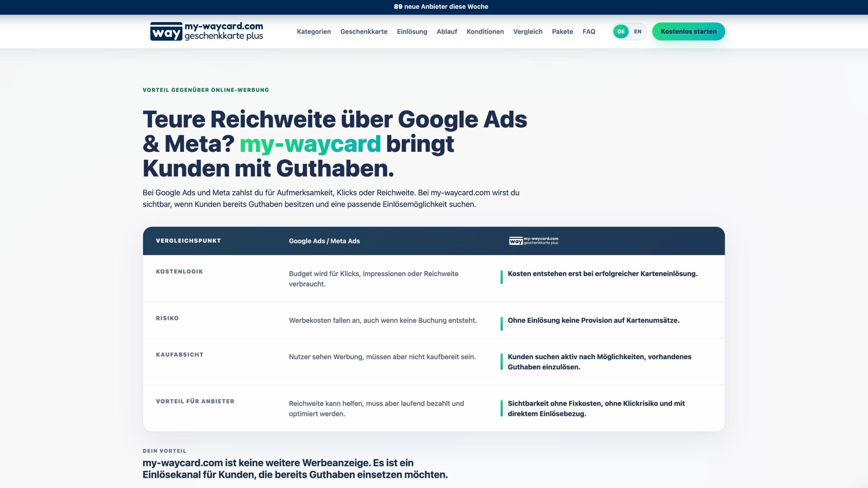Screen dimensions: 868x488
Task: Click the 'Google Ads / Meta Ads' column header
Action: point(324,241)
